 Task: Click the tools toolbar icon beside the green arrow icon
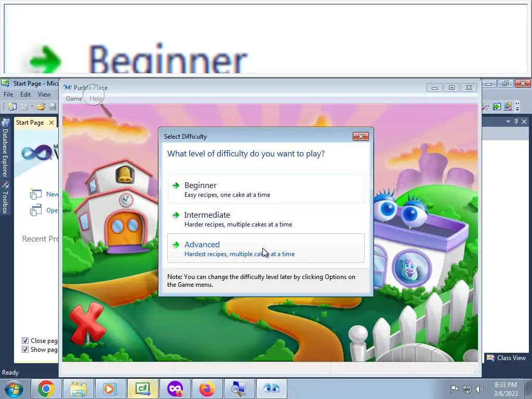pos(486,107)
